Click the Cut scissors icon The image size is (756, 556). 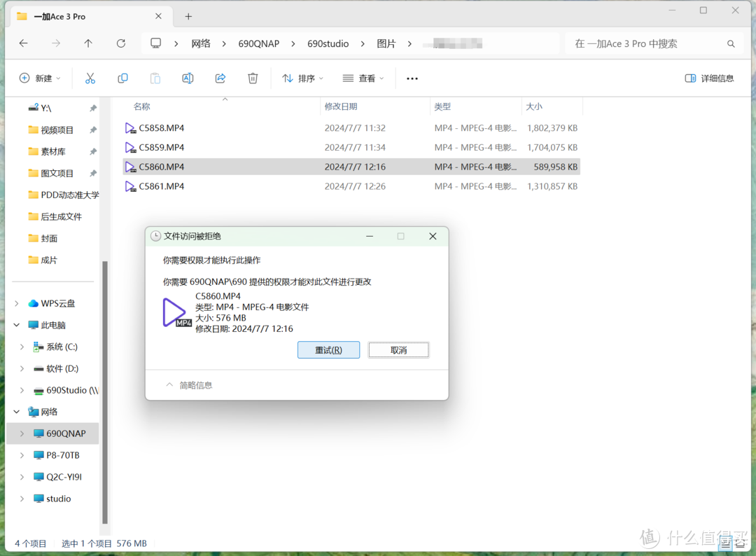click(90, 78)
